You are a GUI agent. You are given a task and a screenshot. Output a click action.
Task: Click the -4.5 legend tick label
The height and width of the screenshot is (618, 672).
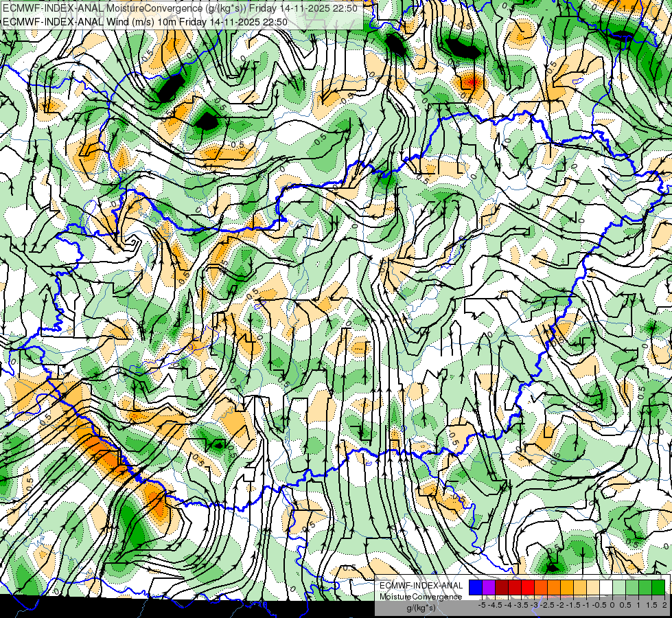(x=495, y=605)
